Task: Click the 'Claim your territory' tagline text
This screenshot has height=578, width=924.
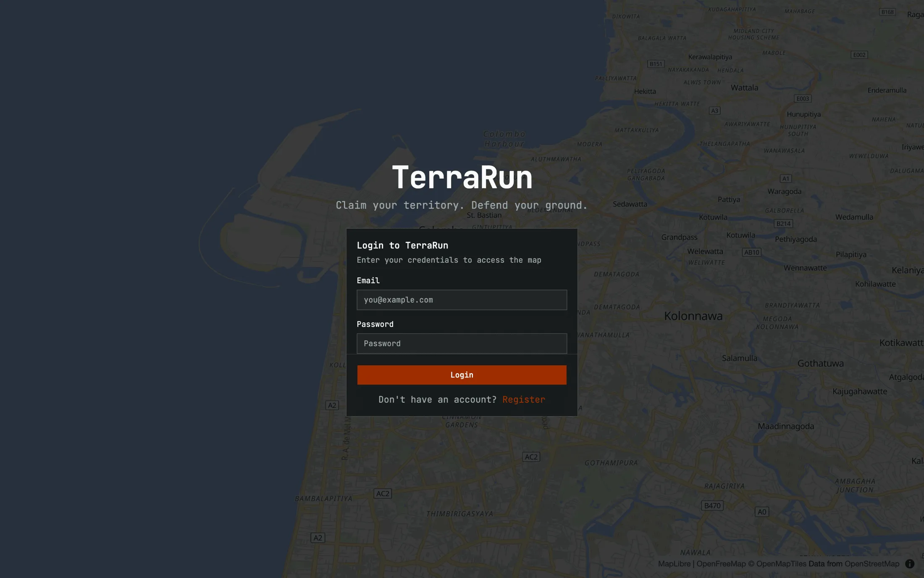Action: coord(462,205)
